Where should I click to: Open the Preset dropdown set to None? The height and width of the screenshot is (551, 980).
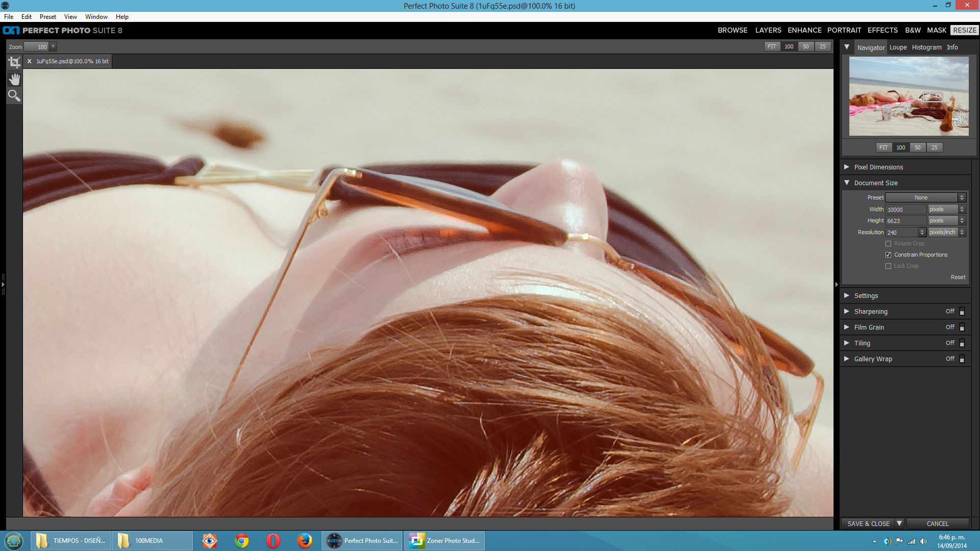pos(925,197)
